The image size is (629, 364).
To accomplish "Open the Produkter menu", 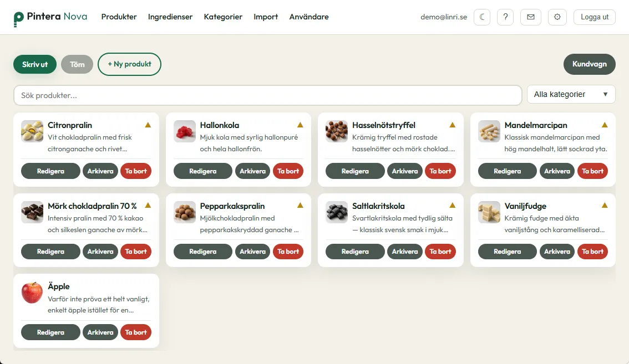I will [119, 17].
